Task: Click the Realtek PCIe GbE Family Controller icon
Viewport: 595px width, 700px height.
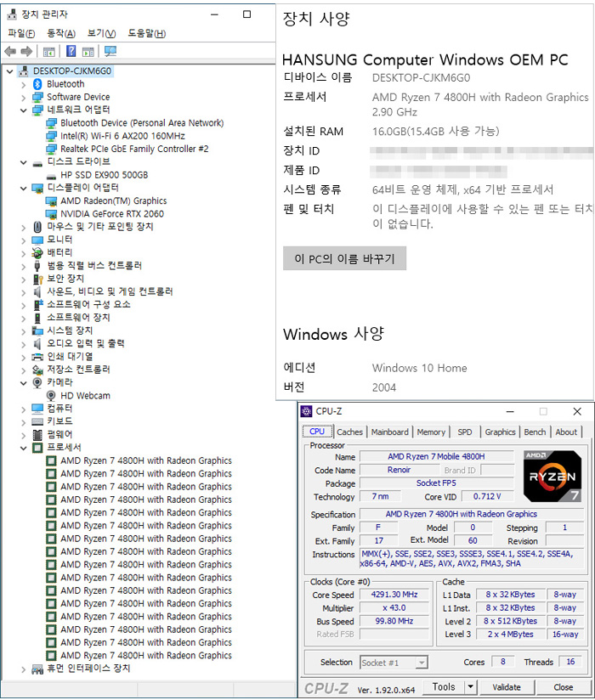Action: (x=51, y=150)
